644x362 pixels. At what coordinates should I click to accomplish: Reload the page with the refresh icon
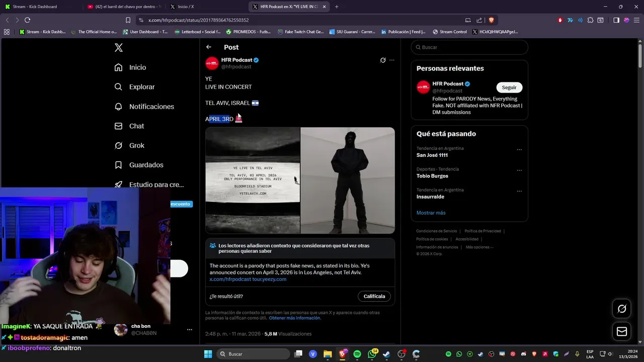pyautogui.click(x=27, y=20)
